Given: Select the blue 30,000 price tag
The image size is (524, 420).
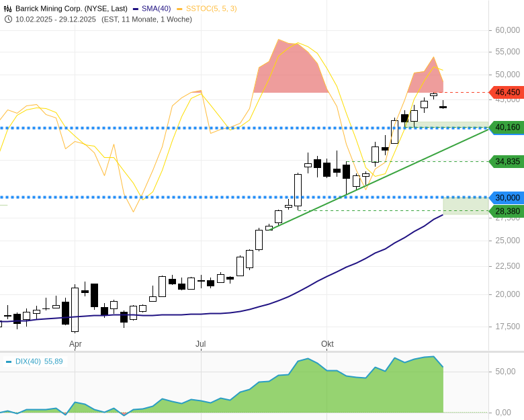Looking at the screenshot, I should [507, 198].
